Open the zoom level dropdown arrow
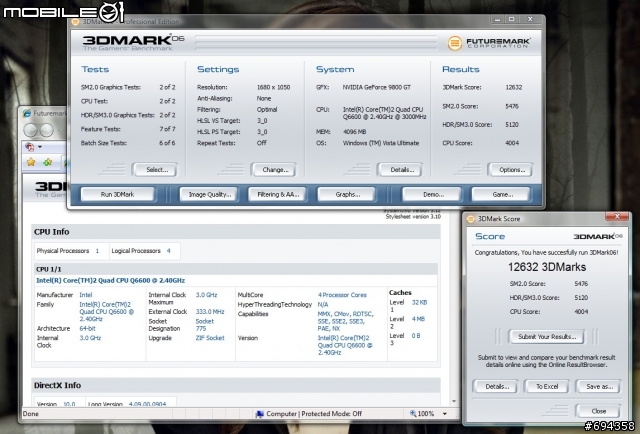This screenshot has height=434, width=640. tap(444, 414)
